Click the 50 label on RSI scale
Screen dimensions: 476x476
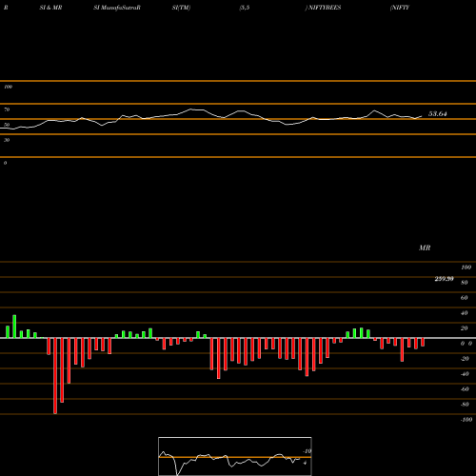7,125
